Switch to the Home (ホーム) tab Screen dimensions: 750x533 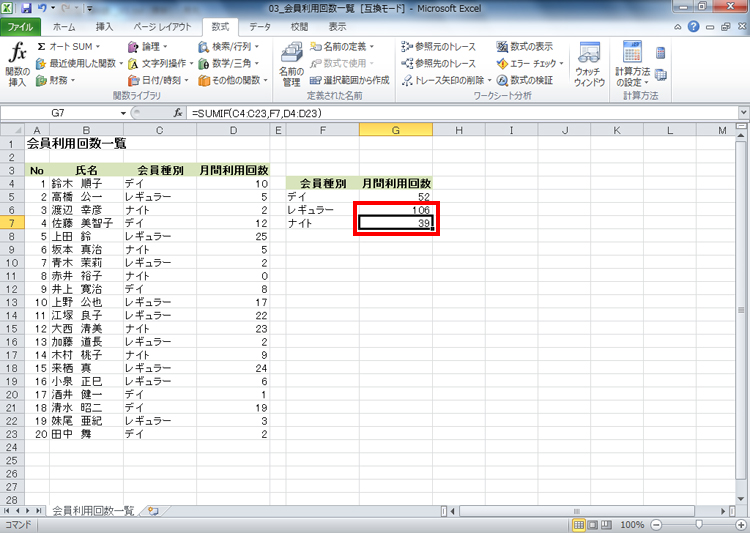[64, 27]
